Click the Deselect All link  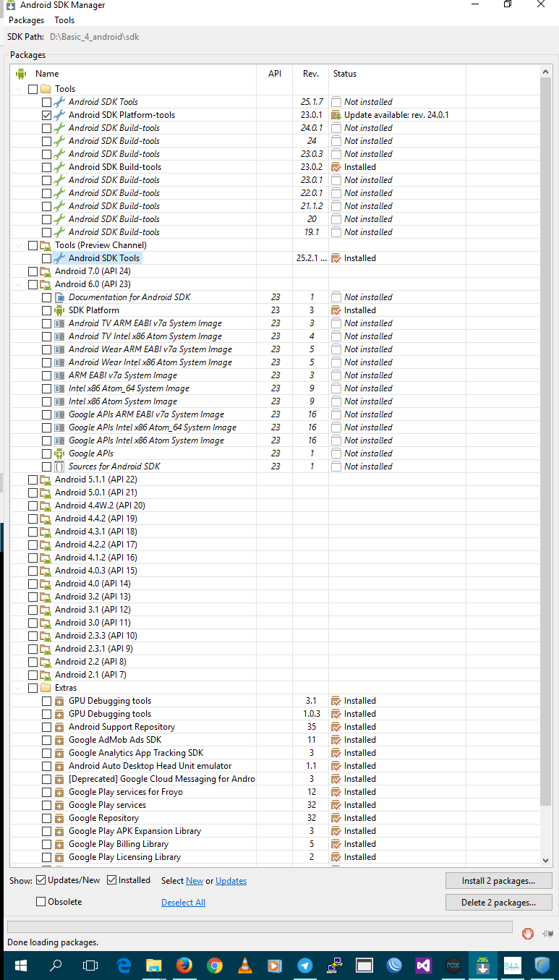pyautogui.click(x=183, y=903)
